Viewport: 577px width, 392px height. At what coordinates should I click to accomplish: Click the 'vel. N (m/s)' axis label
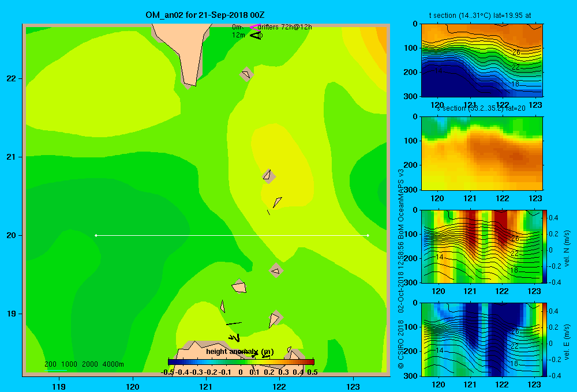[x=567, y=248]
